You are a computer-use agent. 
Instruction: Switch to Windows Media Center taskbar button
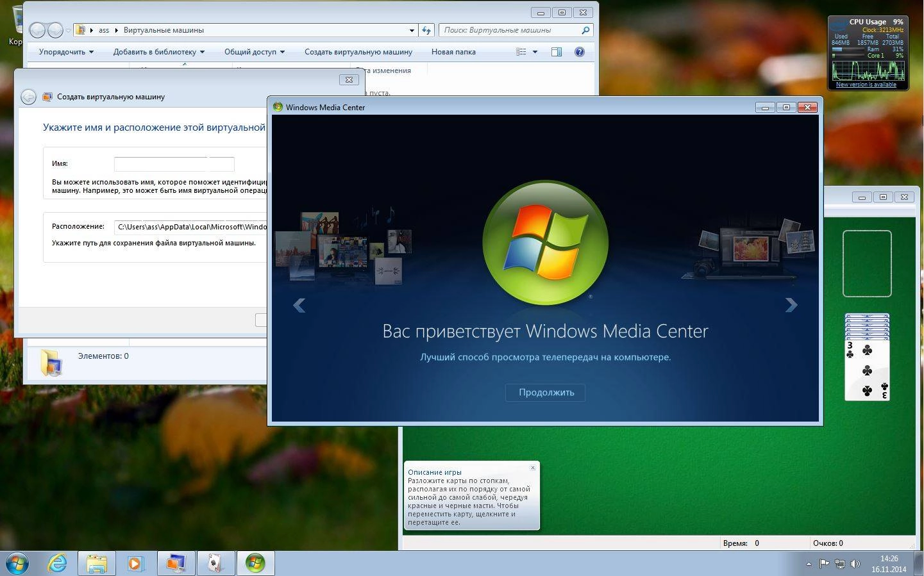pyautogui.click(x=255, y=564)
